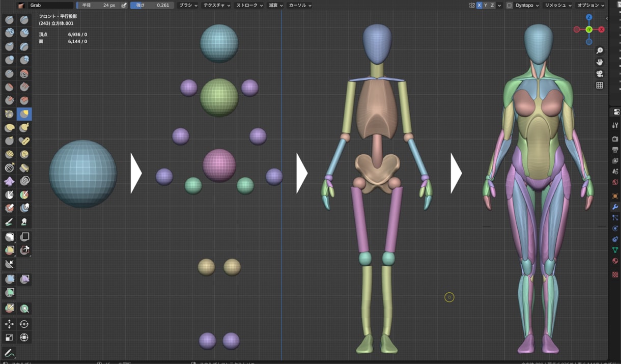
Task: Open the Material properties tab
Action: pos(615,261)
